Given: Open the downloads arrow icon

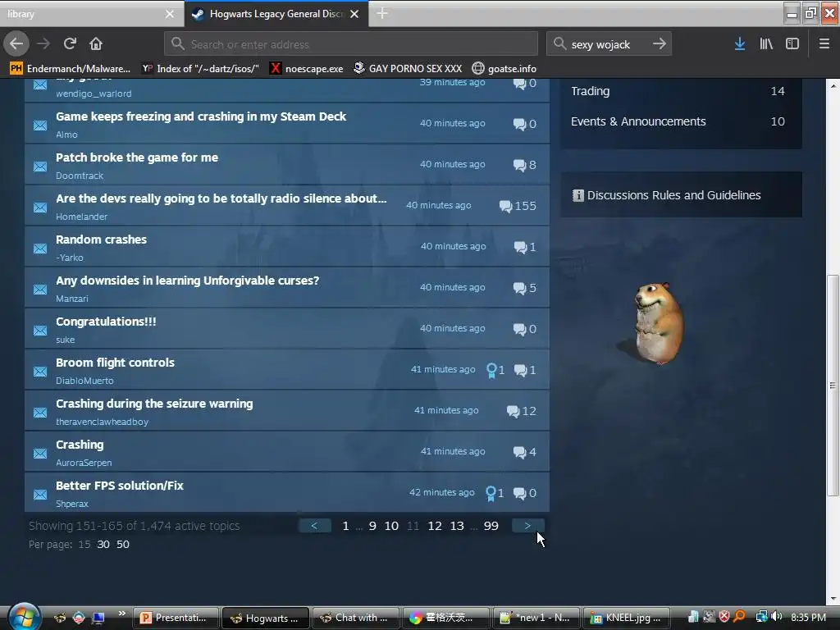Looking at the screenshot, I should click(x=740, y=43).
